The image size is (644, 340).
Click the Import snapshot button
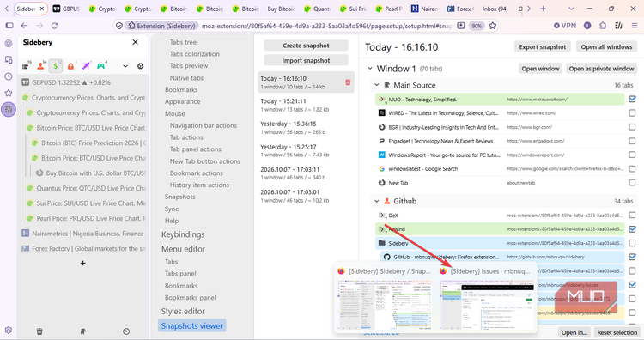[306, 60]
